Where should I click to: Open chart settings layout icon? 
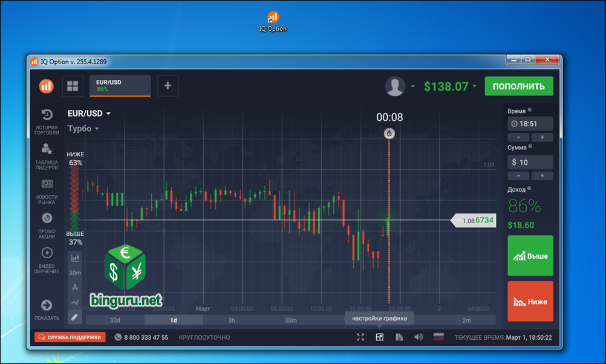[x=380, y=337]
